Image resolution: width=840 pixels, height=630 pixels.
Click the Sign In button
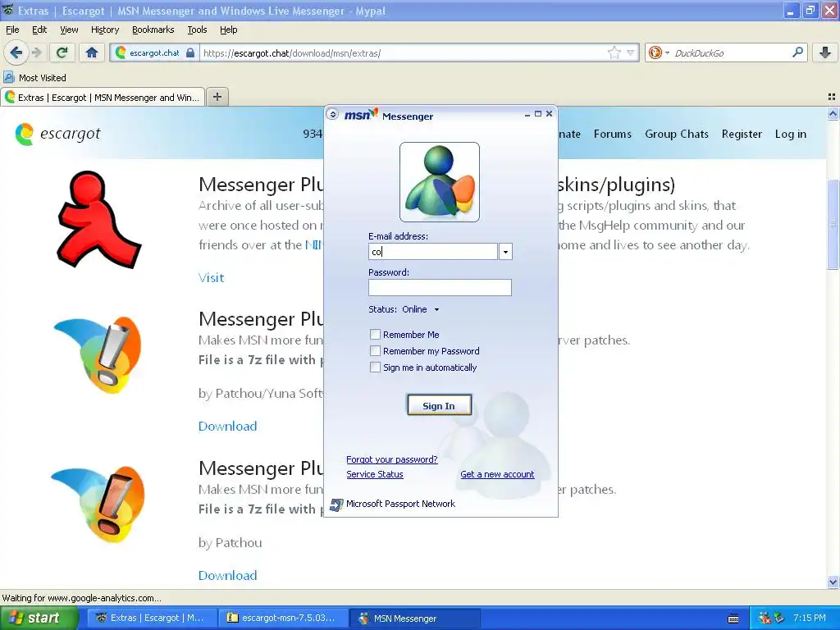coord(440,405)
